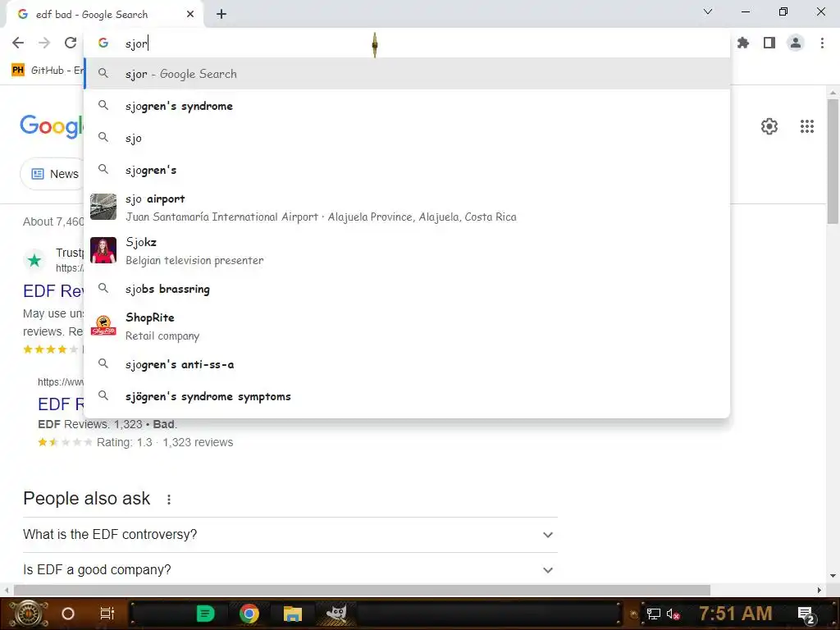Open the Chrome profile avatar
840x630 pixels.
coord(796,43)
